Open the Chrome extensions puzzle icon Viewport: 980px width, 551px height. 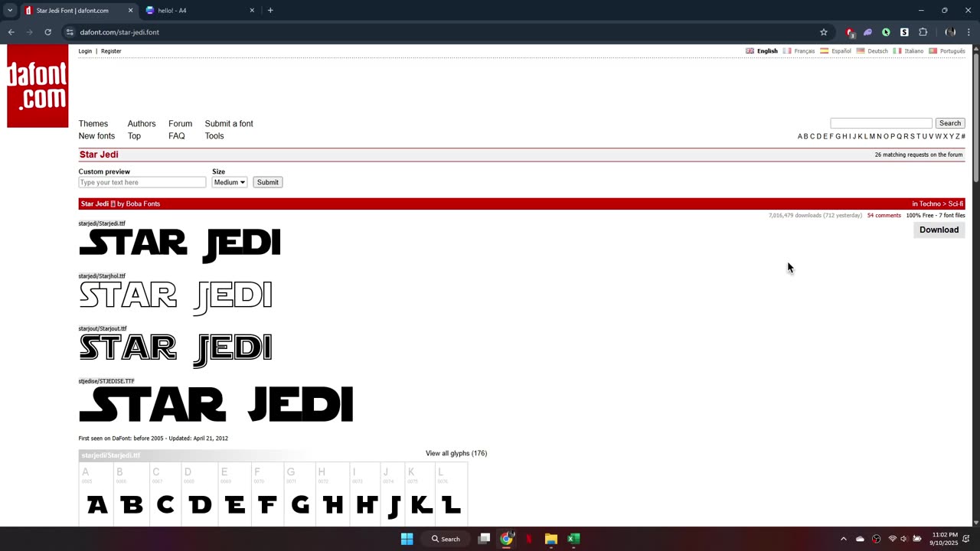923,32
